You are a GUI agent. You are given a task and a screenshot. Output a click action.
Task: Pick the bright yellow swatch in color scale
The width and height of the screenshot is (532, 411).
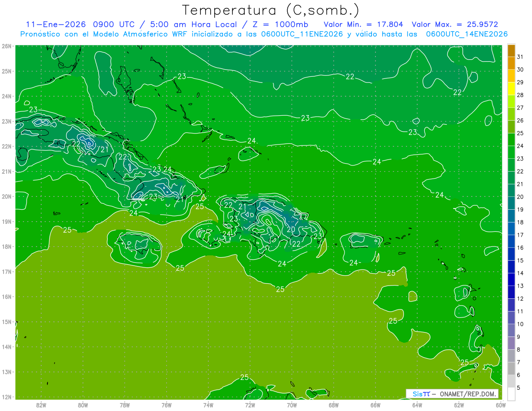click(x=511, y=89)
